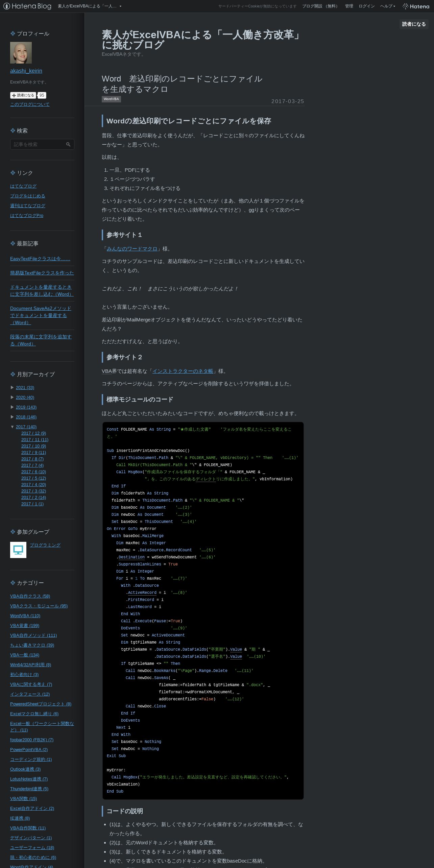The image size is (434, 868).
Task: Click the subscriber count 95 badge
Action: coord(42,95)
